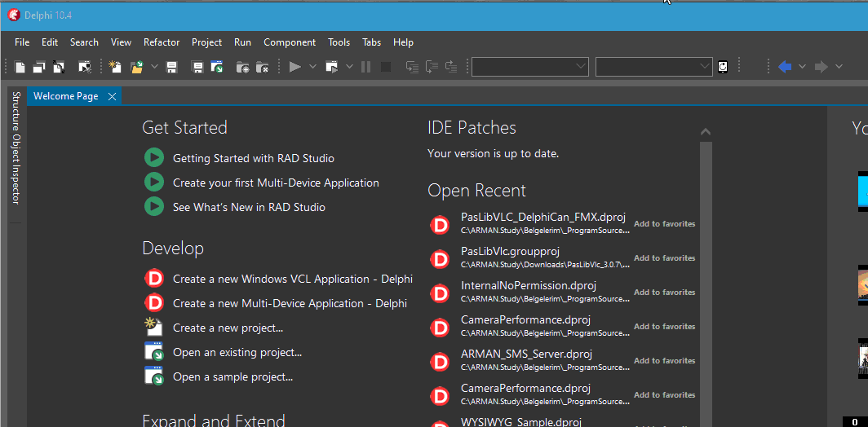Click Create your first Multi-Device Application link
The image size is (868, 427).
277,183
